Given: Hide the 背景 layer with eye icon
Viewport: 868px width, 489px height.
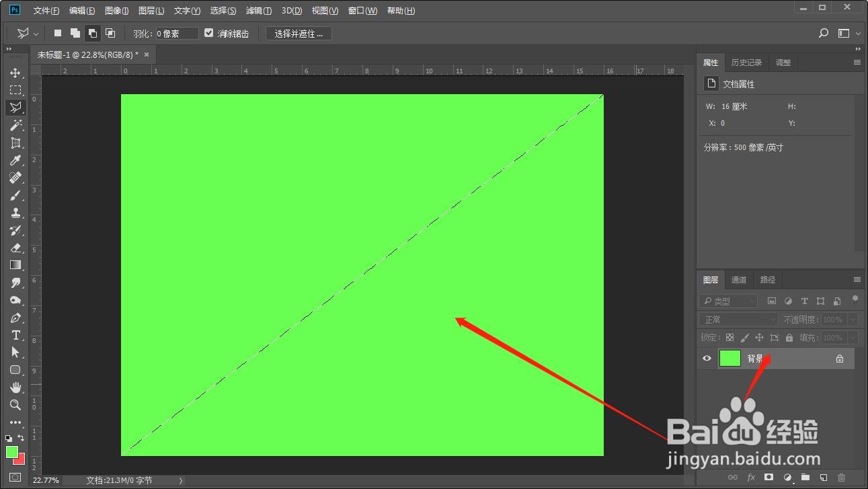Looking at the screenshot, I should coord(707,359).
